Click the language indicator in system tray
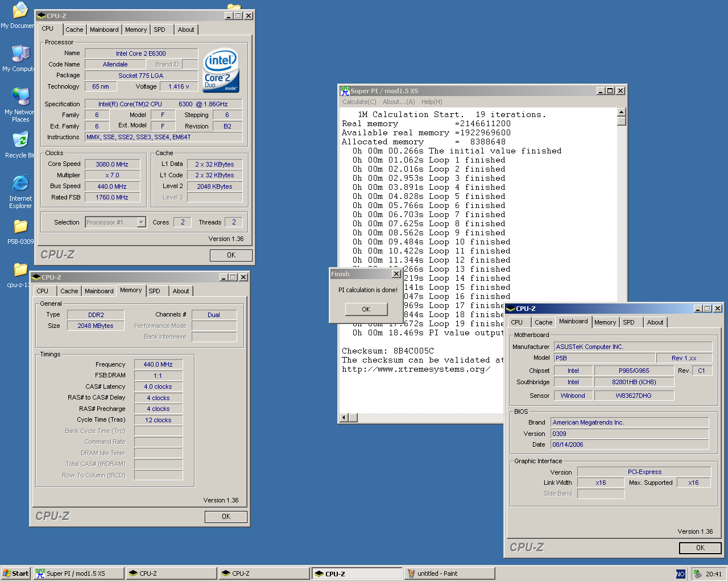The image size is (728, 582). [680, 574]
